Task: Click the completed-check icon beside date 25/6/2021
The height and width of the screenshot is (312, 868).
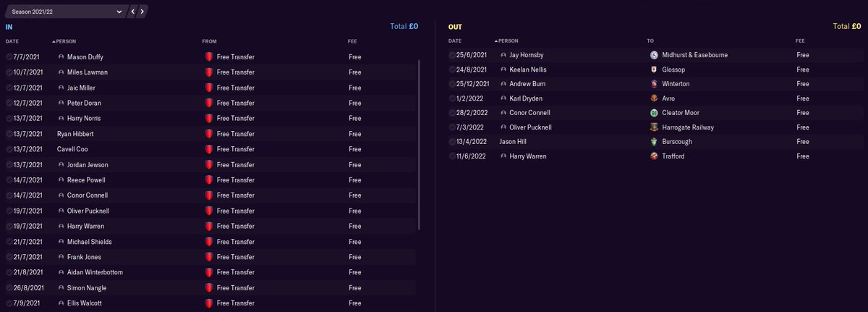Action: [x=451, y=54]
